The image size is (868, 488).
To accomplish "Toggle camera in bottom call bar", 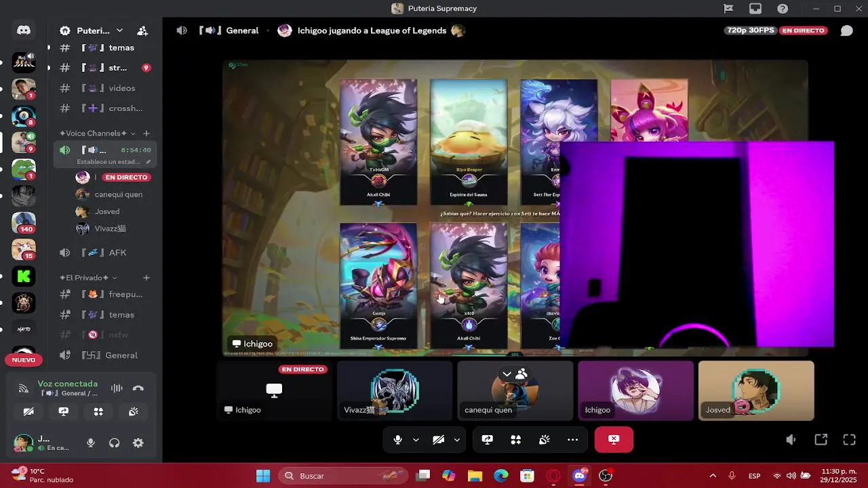I will [439, 440].
